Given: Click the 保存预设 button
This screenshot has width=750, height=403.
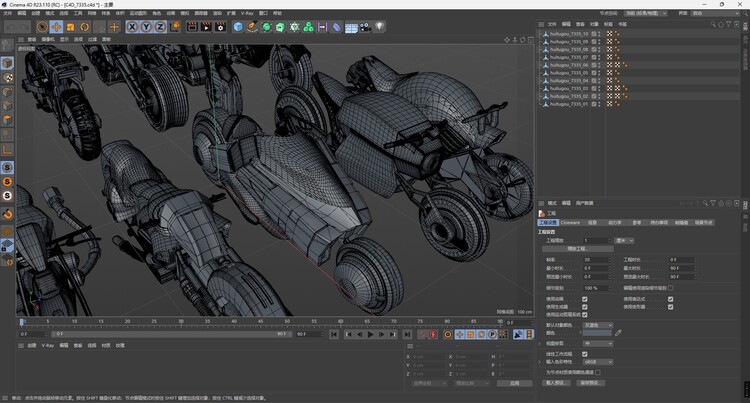Looking at the screenshot, I should click(x=591, y=383).
